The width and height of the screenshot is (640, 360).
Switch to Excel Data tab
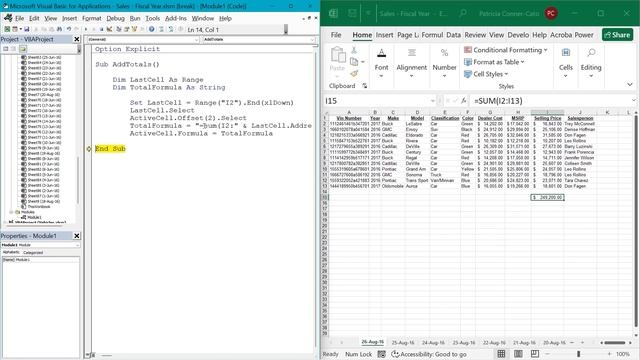[453, 35]
